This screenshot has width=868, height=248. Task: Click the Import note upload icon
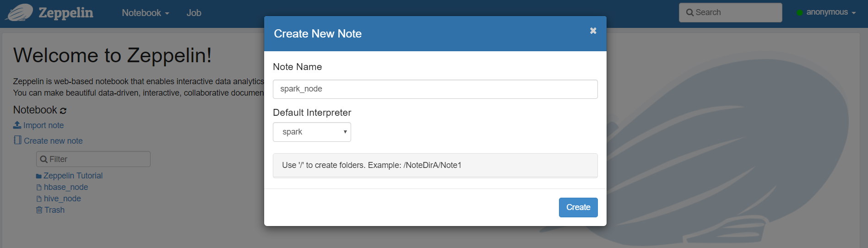(x=17, y=125)
